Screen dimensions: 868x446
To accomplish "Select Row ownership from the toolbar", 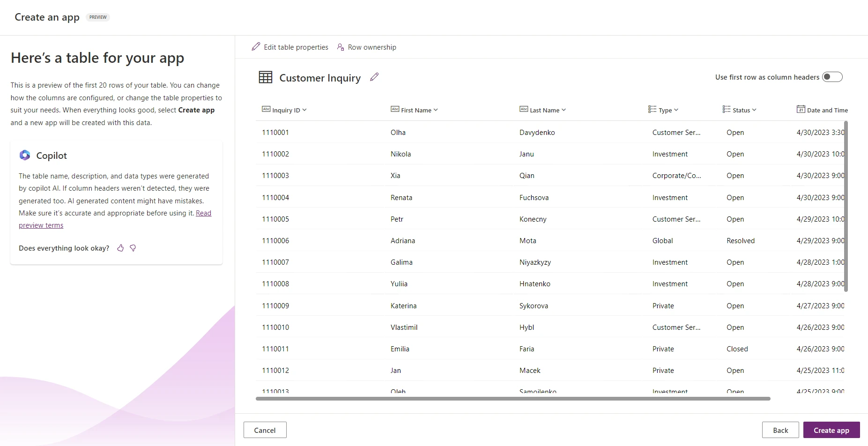I will point(367,47).
